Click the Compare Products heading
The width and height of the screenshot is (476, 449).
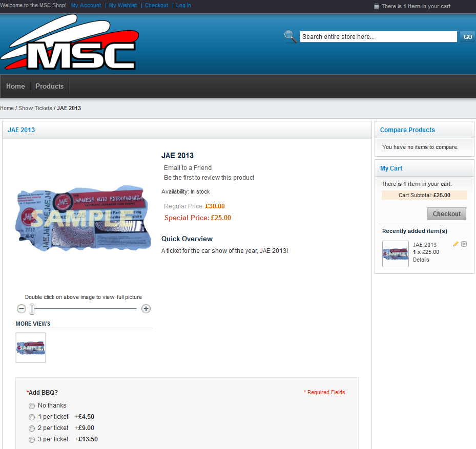tap(407, 130)
